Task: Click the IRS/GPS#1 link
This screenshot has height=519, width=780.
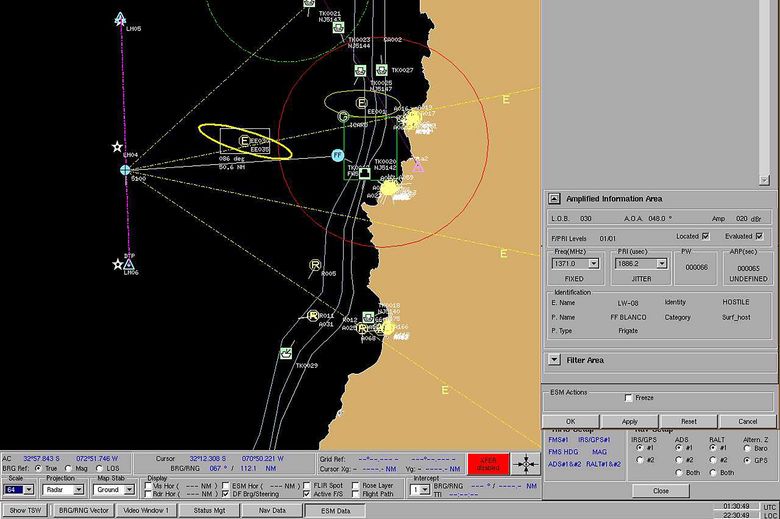Action: 594,440
